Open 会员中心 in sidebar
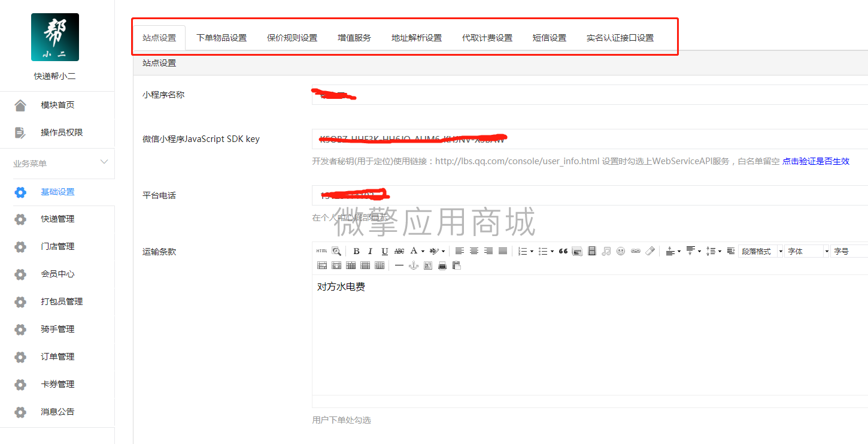 coord(57,274)
